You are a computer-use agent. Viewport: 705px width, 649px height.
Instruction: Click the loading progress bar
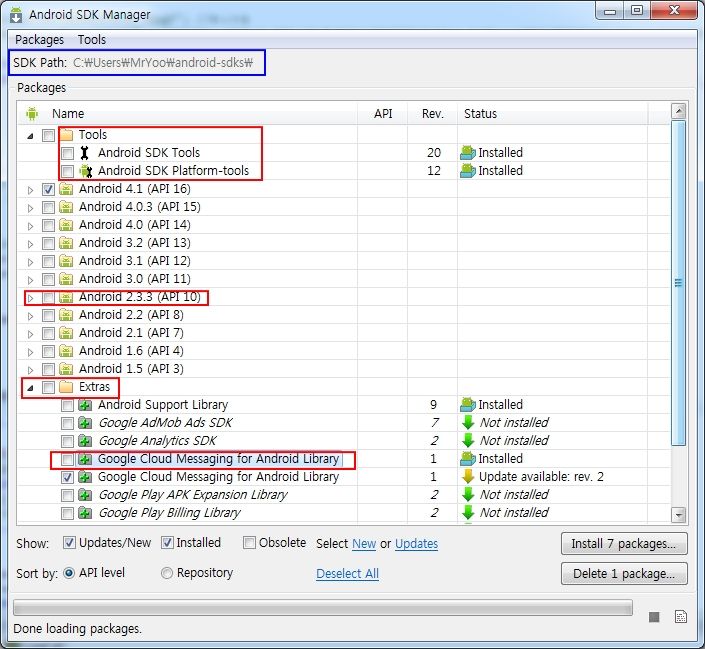[x=323, y=608]
